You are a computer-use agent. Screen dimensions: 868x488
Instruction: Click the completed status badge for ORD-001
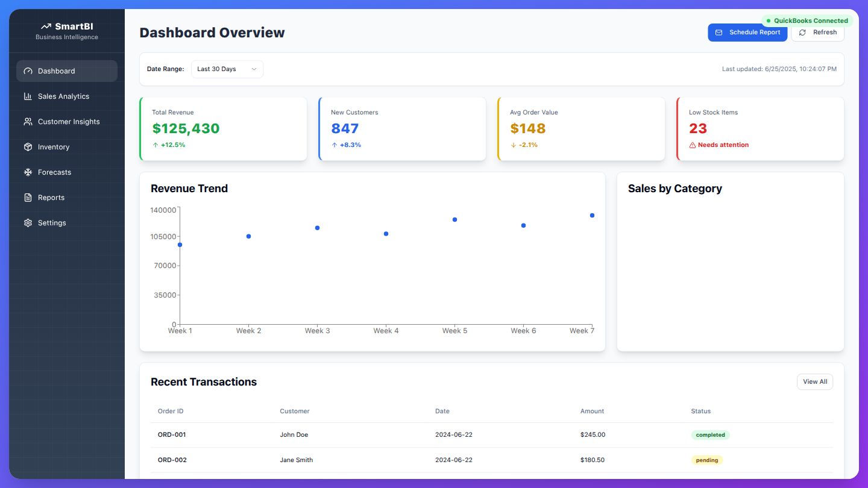710,434
